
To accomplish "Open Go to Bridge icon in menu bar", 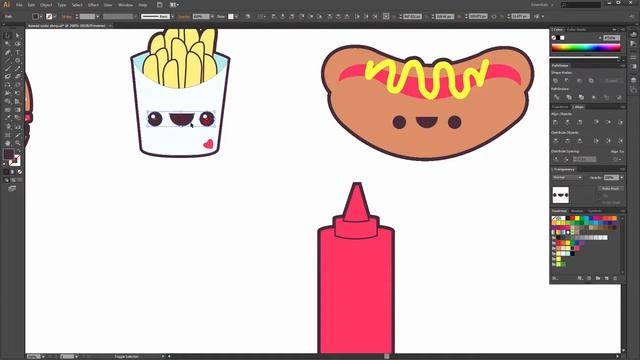I will pyautogui.click(x=160, y=5).
